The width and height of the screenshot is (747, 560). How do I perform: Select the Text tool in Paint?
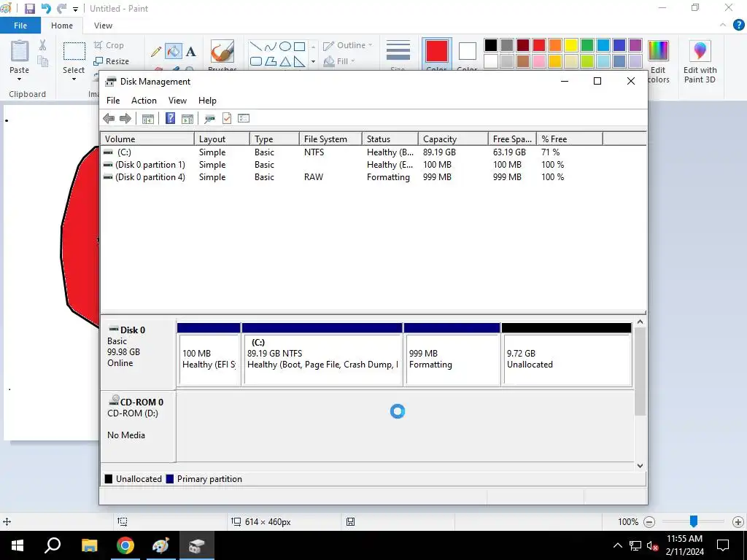190,52
